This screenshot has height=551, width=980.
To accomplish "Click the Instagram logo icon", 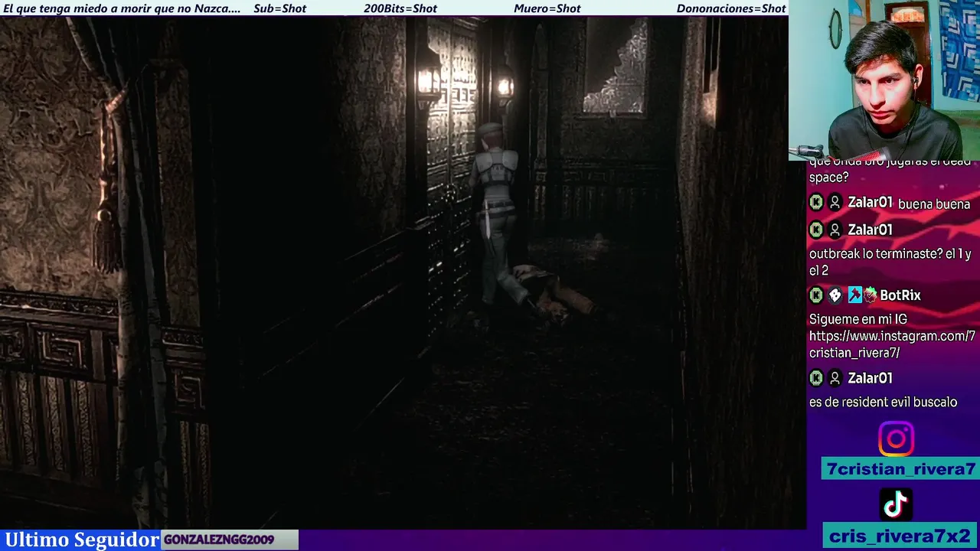I will pyautogui.click(x=896, y=439).
